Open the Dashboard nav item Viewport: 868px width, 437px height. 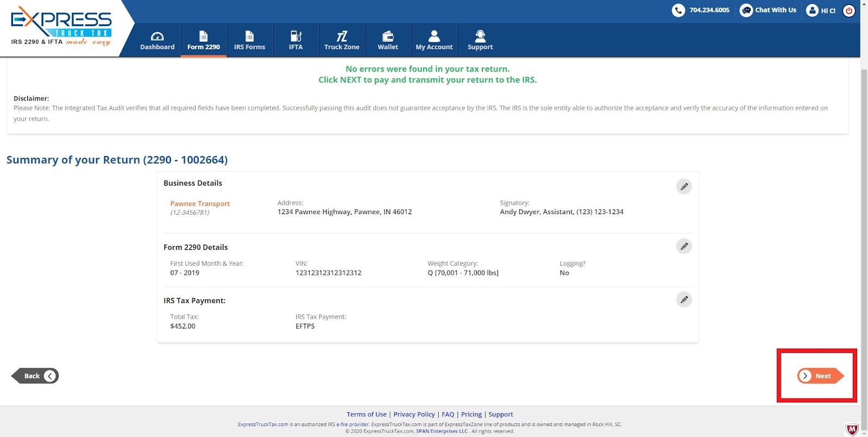(x=157, y=41)
